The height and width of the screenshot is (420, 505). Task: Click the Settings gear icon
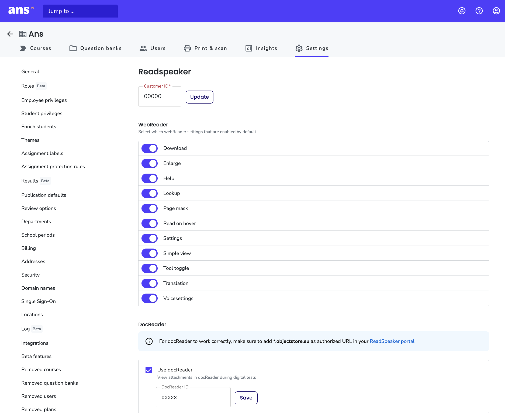tap(299, 48)
